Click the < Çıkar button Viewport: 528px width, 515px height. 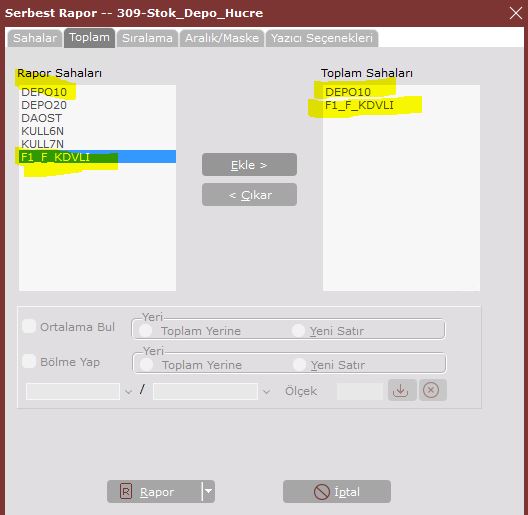[249, 195]
